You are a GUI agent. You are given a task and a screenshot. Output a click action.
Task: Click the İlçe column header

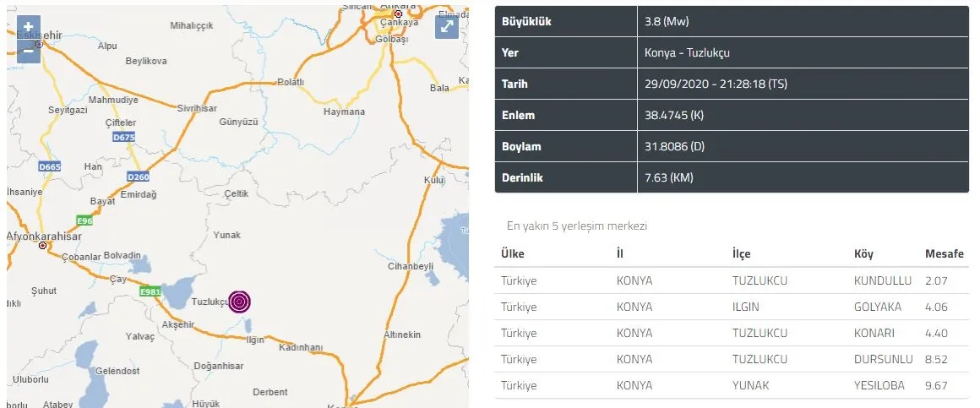(x=741, y=254)
